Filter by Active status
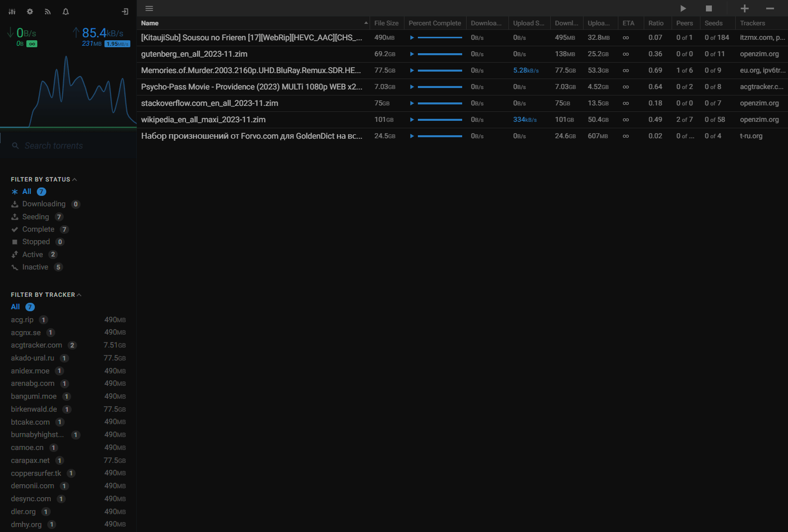The width and height of the screenshot is (788, 532). click(34, 255)
